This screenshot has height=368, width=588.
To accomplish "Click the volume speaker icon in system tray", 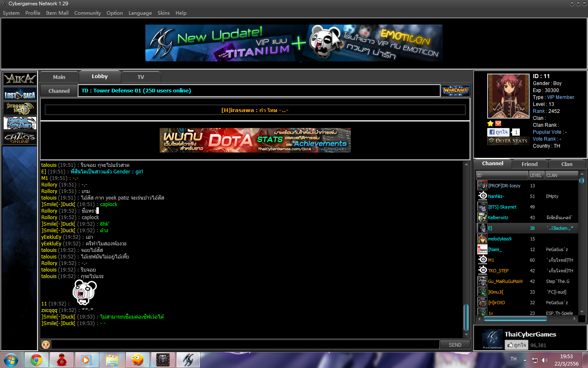I will coord(544,360).
